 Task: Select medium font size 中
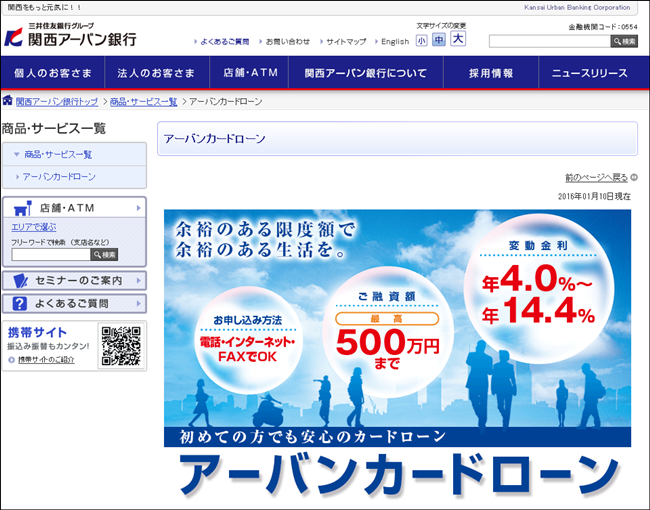click(439, 39)
